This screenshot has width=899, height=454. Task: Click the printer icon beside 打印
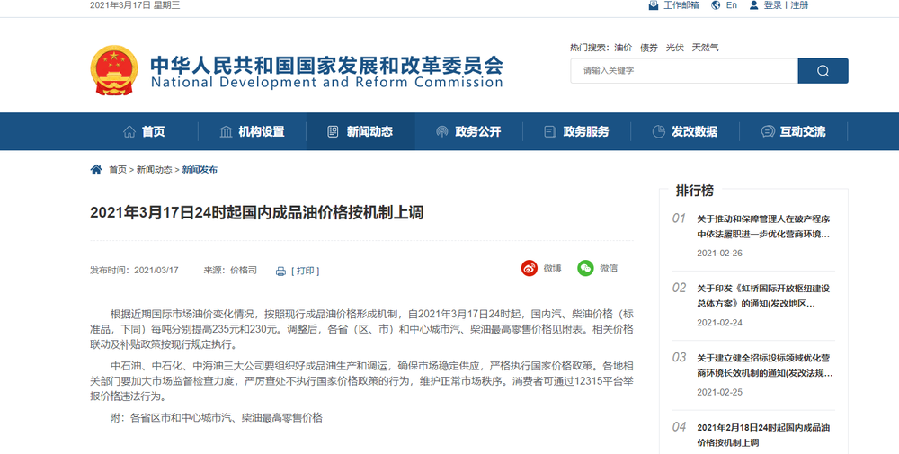click(x=281, y=271)
